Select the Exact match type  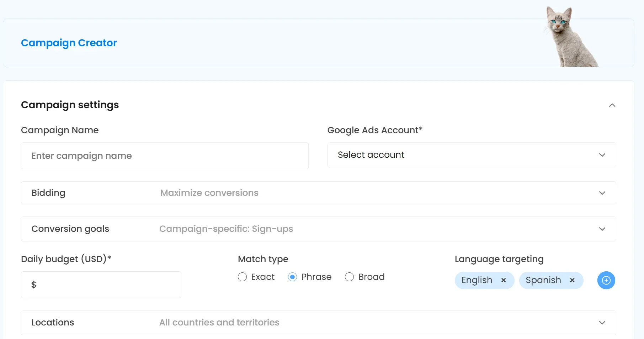click(x=242, y=277)
